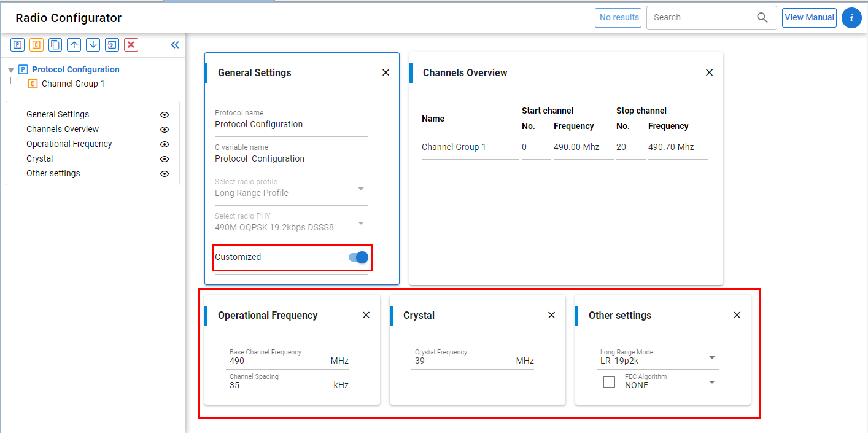868x433 pixels.
Task: Edit the C variable name field
Action: (x=292, y=158)
